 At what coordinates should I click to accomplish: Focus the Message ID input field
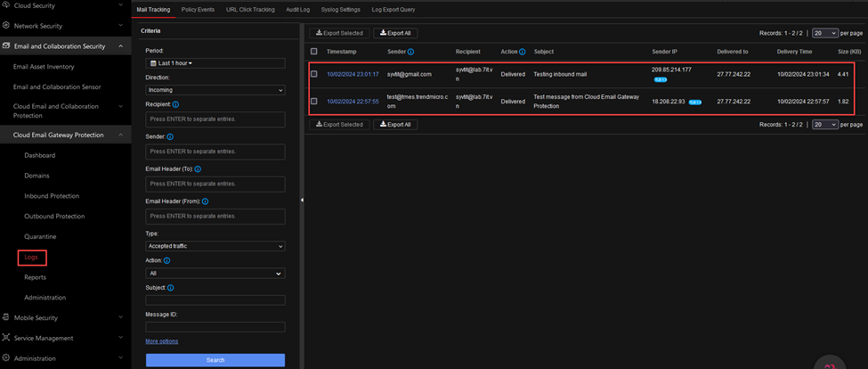[x=215, y=327]
